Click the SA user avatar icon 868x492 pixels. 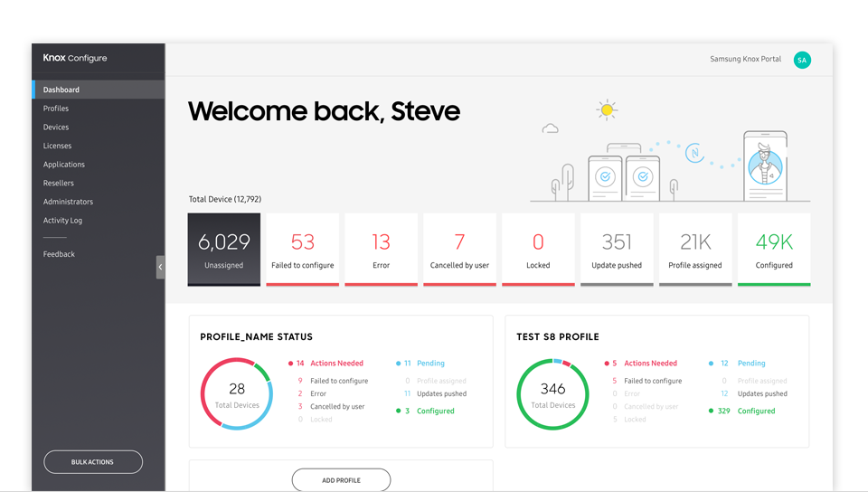[x=802, y=60]
